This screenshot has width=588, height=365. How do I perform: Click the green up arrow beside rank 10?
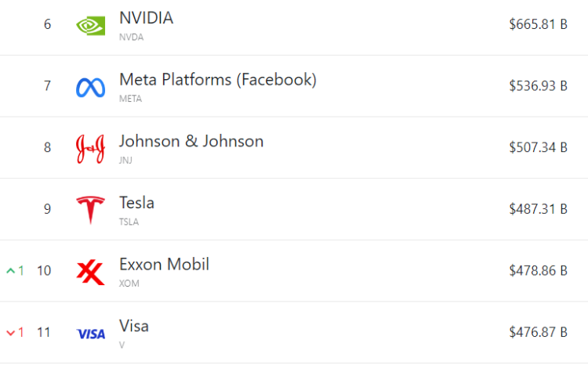(x=11, y=271)
